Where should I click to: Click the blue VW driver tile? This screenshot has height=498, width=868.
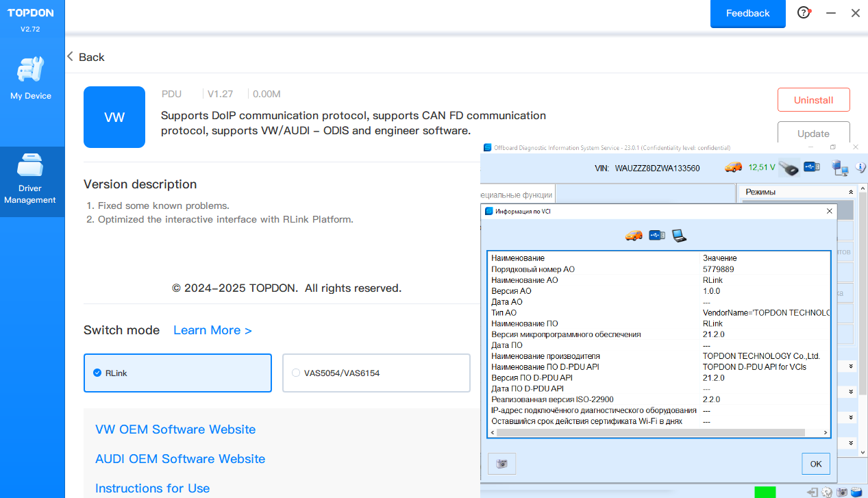[x=114, y=117]
